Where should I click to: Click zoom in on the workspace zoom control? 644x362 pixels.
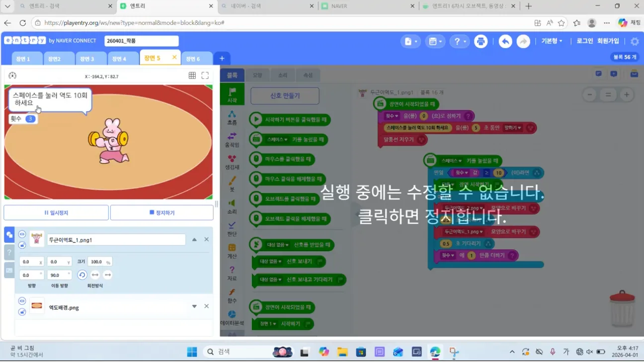[x=626, y=94]
